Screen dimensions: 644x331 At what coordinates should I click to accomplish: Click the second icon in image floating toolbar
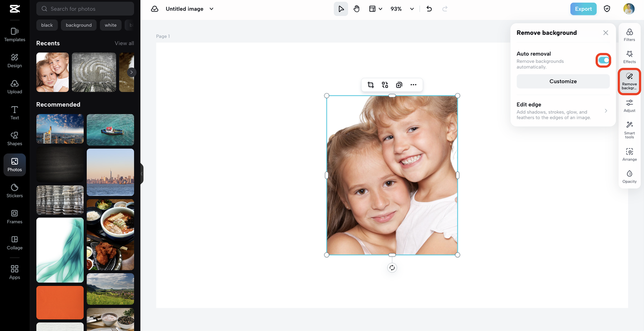(x=385, y=85)
